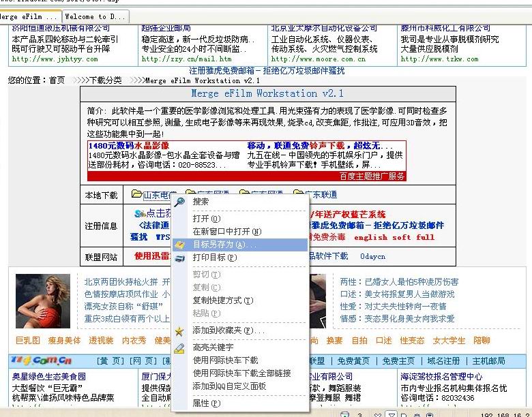
Task: Choose 打印目标(P) in the context menu
Action: (240, 258)
